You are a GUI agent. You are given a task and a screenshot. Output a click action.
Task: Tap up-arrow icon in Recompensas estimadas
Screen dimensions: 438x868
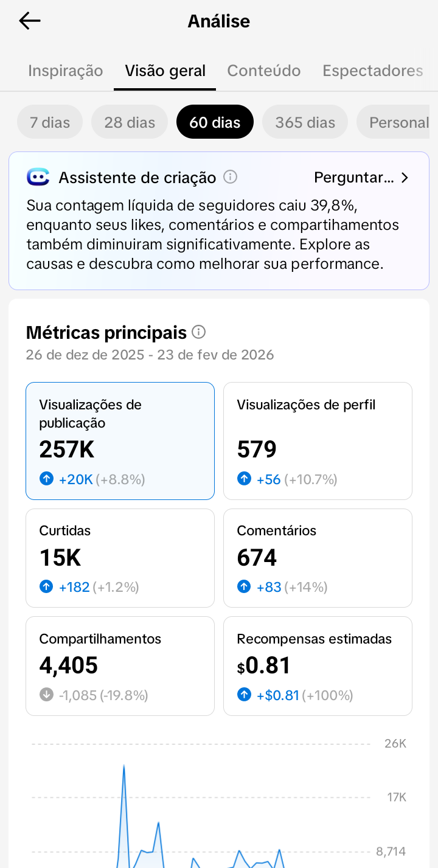pos(244,695)
